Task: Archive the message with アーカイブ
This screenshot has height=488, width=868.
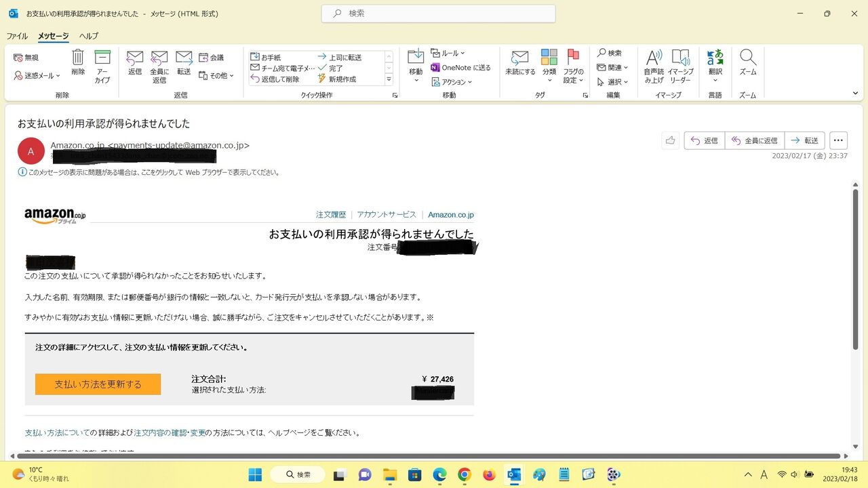Action: point(102,66)
